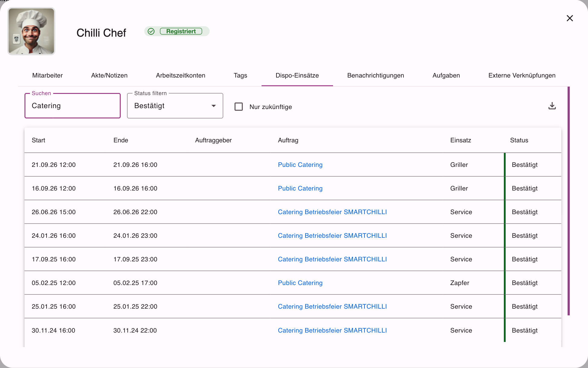Enable the Nur zukünftige checkbox
Screen dimensions: 588x368
click(239, 107)
